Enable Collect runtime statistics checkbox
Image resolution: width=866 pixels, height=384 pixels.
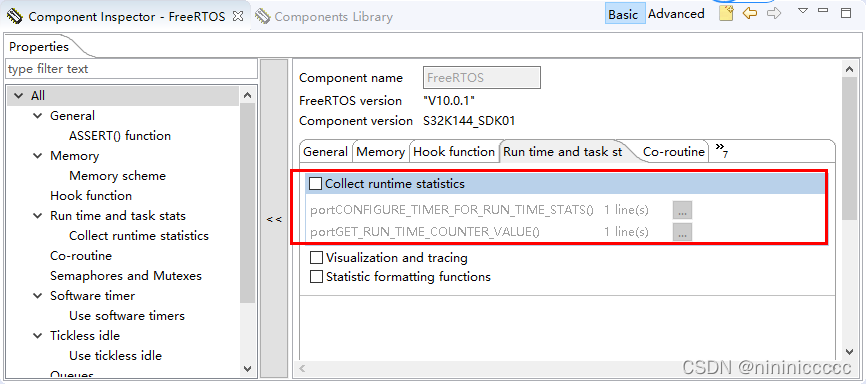pyautogui.click(x=315, y=183)
